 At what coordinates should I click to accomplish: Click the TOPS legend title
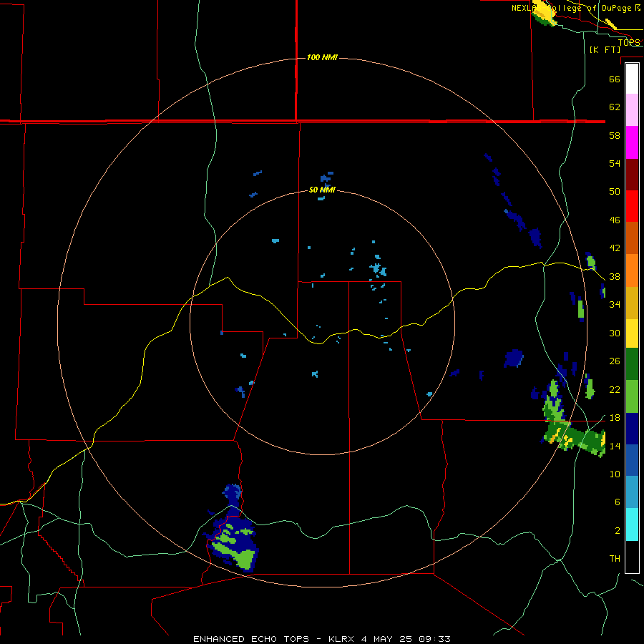point(629,42)
